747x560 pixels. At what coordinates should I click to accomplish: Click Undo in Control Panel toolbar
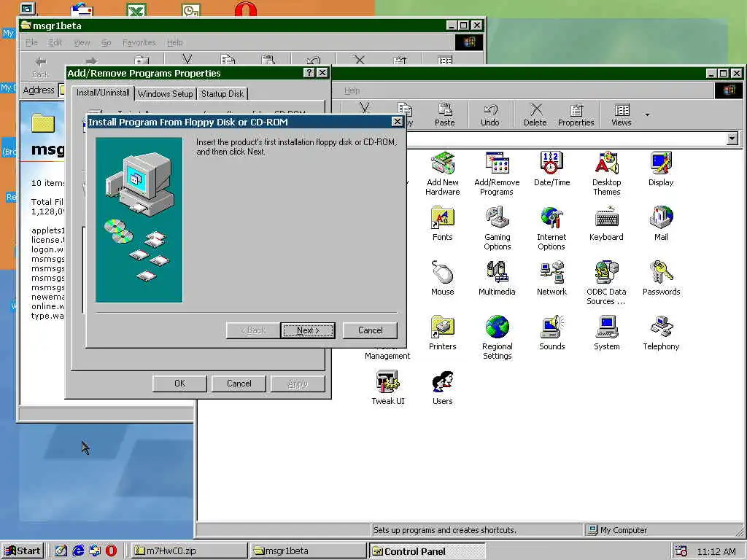pyautogui.click(x=489, y=114)
